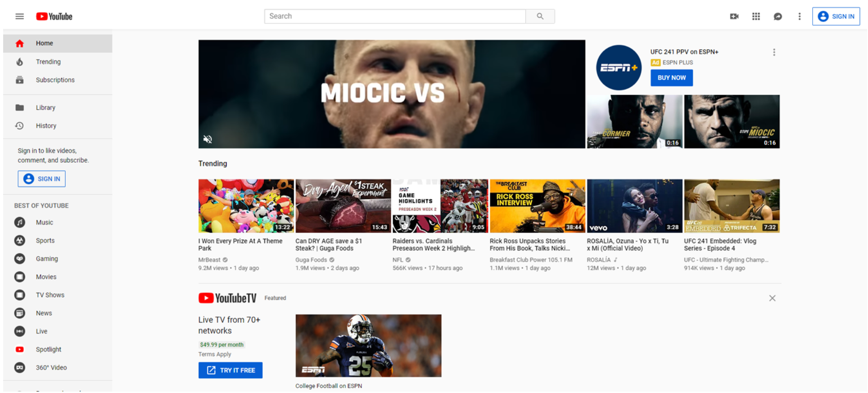This screenshot has height=393, width=868.
Task: Open the Spotlight channel icon
Action: pos(19,349)
